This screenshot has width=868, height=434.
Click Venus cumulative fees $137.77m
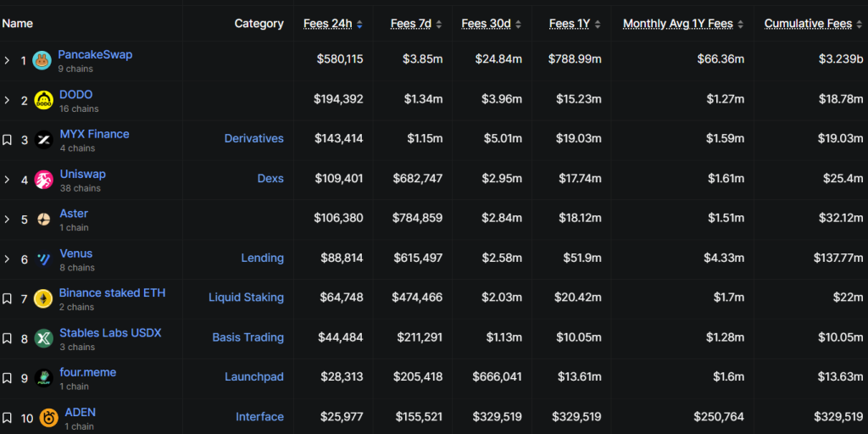838,258
